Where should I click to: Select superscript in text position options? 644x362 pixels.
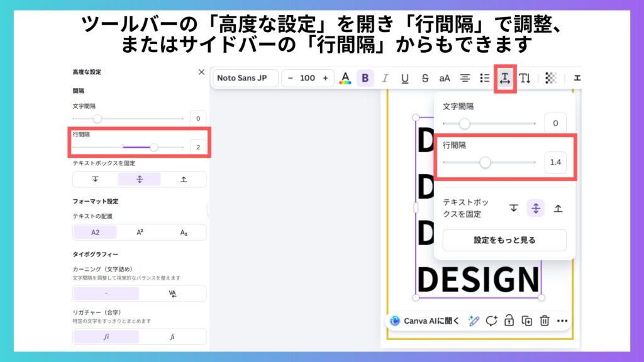tap(140, 232)
